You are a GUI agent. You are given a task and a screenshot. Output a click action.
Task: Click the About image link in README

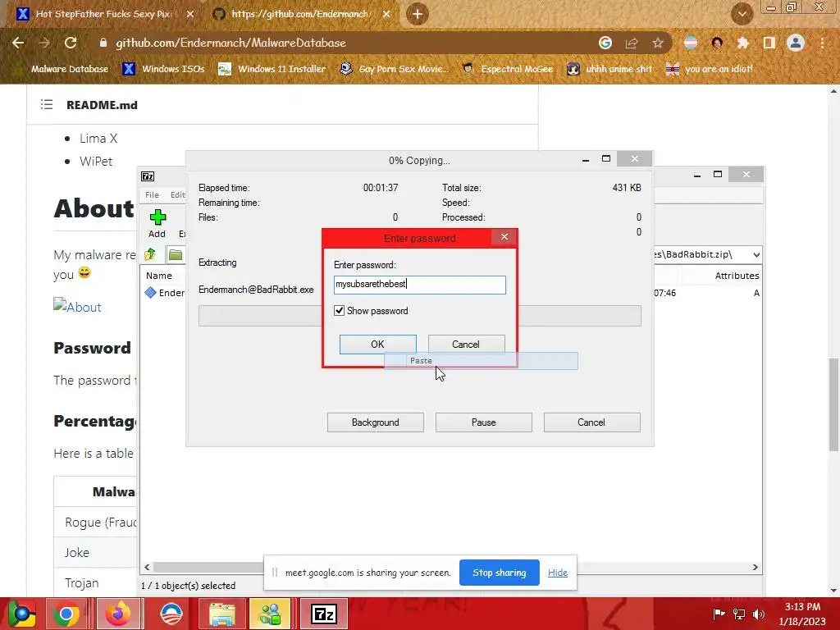tap(78, 307)
